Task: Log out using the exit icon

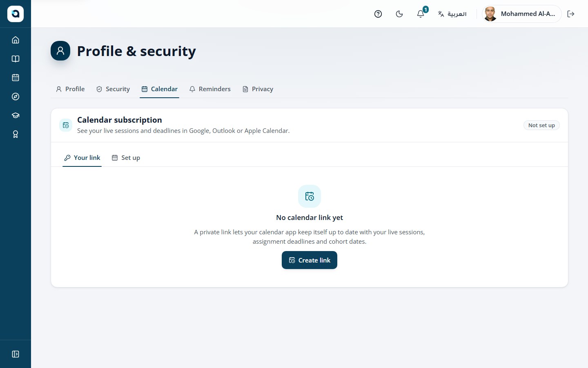Action: tap(571, 14)
